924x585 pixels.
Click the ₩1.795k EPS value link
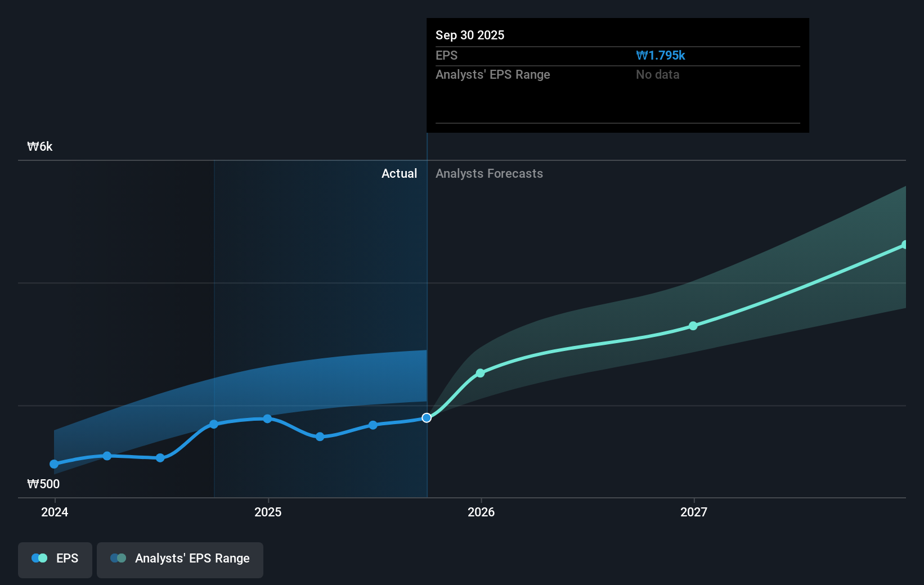click(x=660, y=55)
